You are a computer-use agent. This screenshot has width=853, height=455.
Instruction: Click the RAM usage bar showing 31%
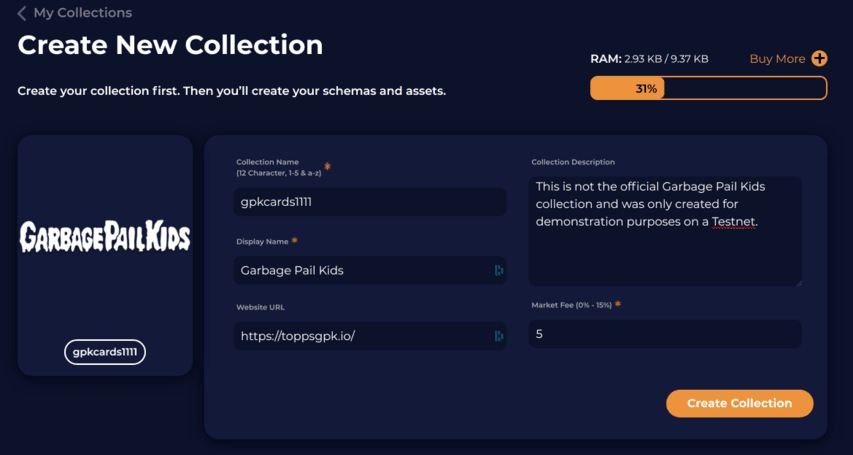(x=708, y=88)
